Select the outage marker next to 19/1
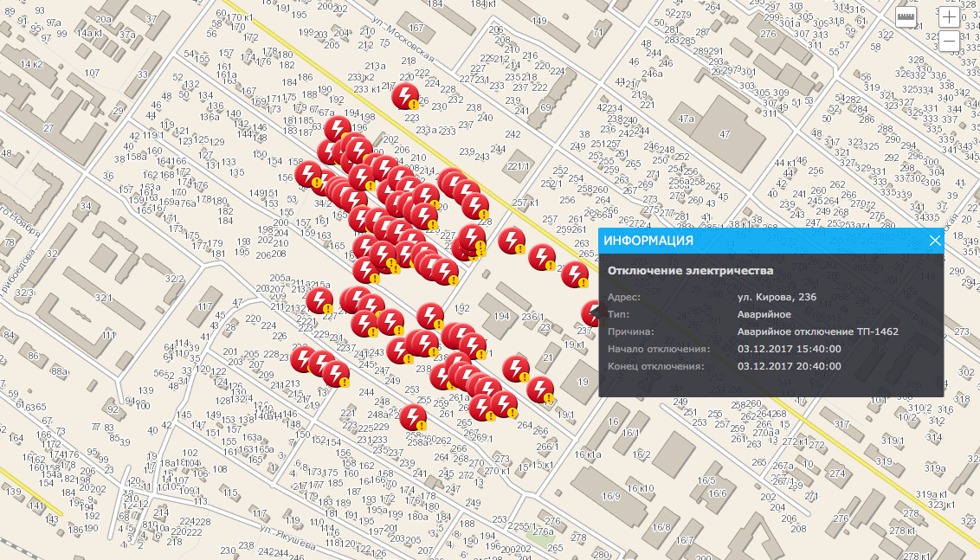Image resolution: width=980 pixels, height=560 pixels. 540,390
